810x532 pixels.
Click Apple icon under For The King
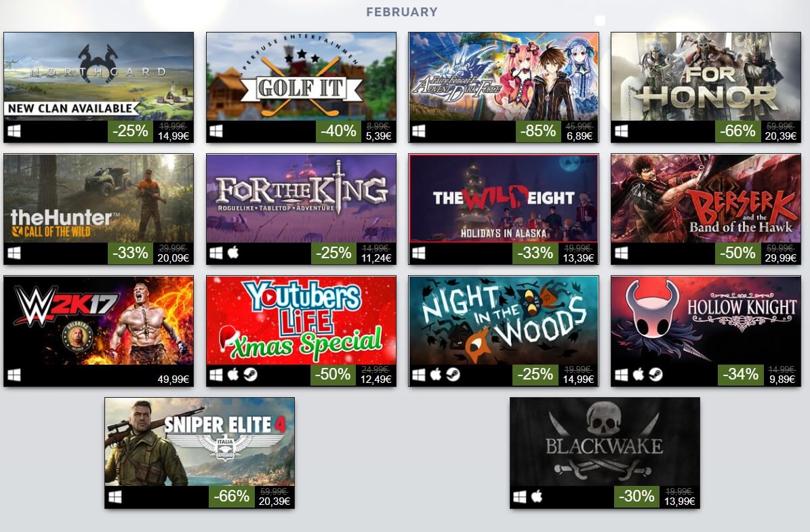pos(233,253)
